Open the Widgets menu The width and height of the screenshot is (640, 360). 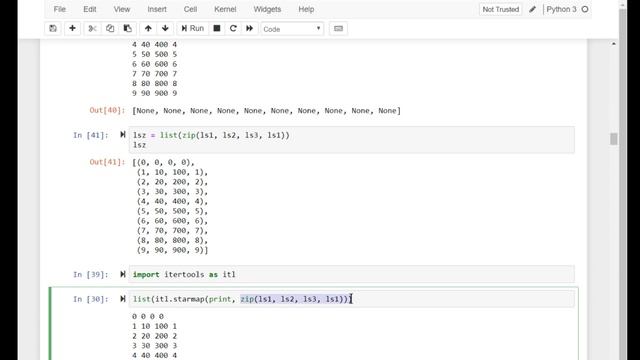(x=267, y=9)
